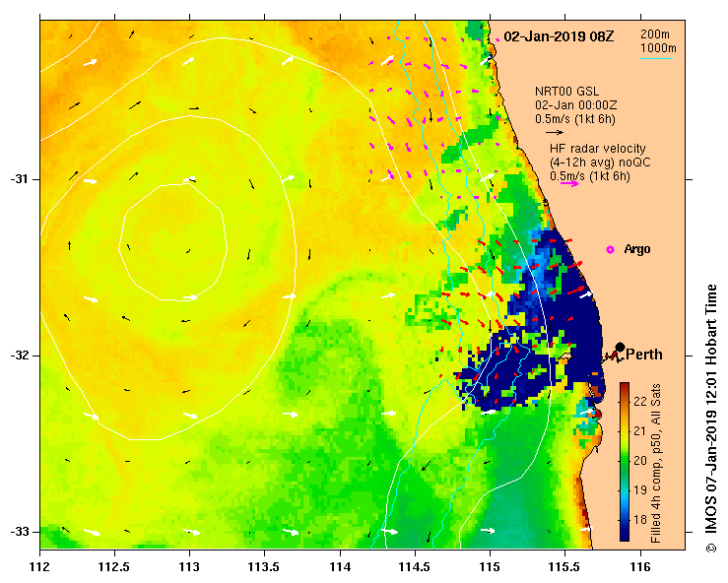728x583 pixels.
Task: Select the green band near 20 on colour bar
Action: pyautogui.click(x=625, y=461)
